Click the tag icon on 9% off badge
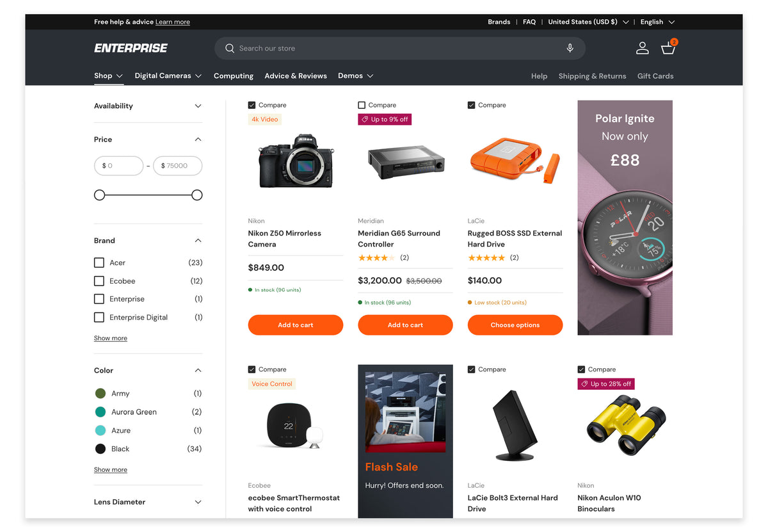The width and height of the screenshot is (768, 532). pyautogui.click(x=365, y=119)
